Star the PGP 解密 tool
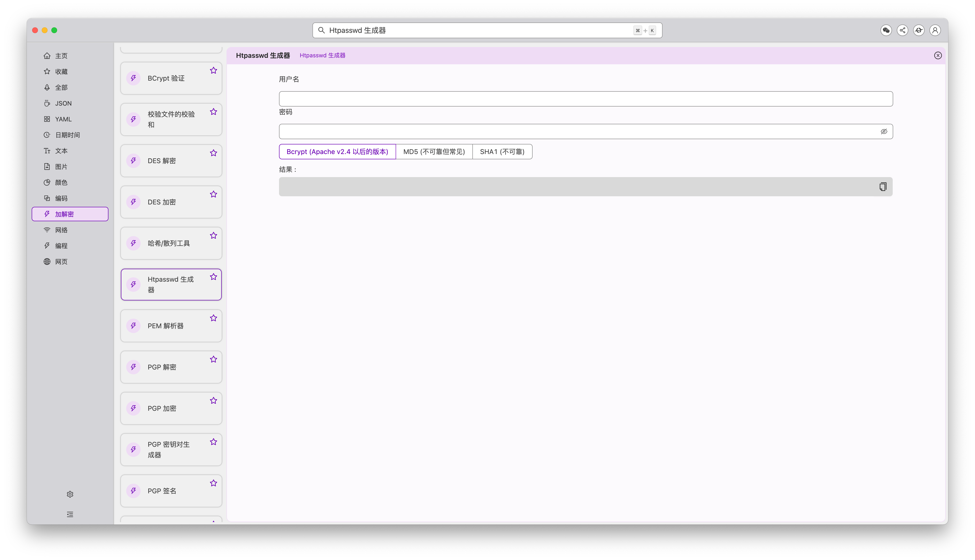 click(x=213, y=359)
